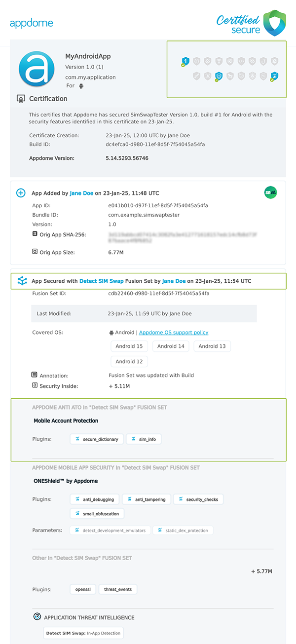This screenshot has height=644, width=296.
Task: Click the Android robot icon in Covered OS row
Action: point(112,332)
